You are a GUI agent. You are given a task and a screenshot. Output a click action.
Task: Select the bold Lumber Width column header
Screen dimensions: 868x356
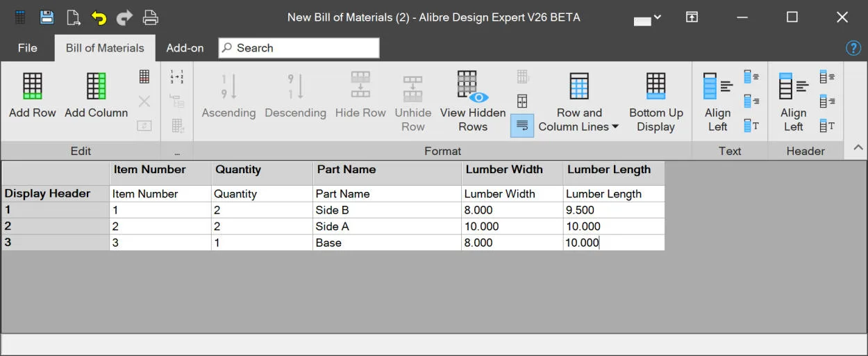coord(512,173)
